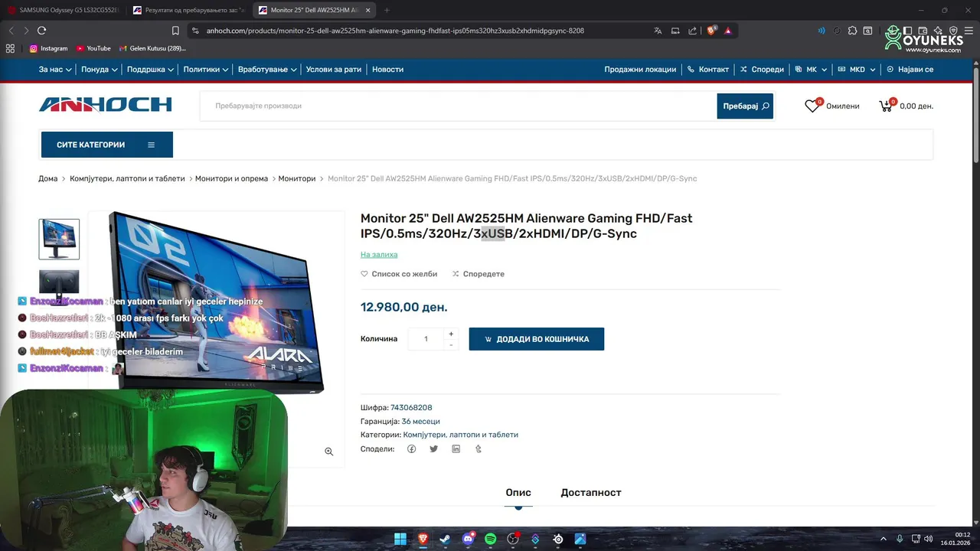
Task: Open the MKD currency dropdown
Action: click(857, 69)
